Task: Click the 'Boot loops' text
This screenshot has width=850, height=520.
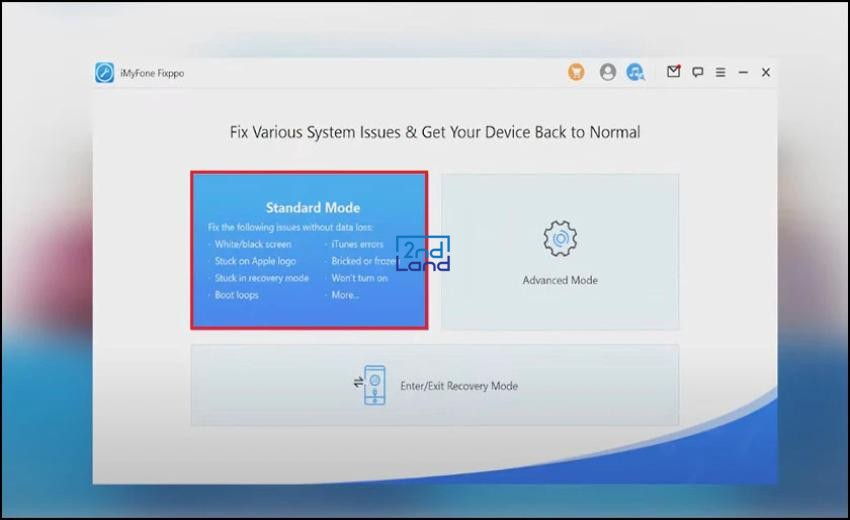Action: tap(236, 295)
